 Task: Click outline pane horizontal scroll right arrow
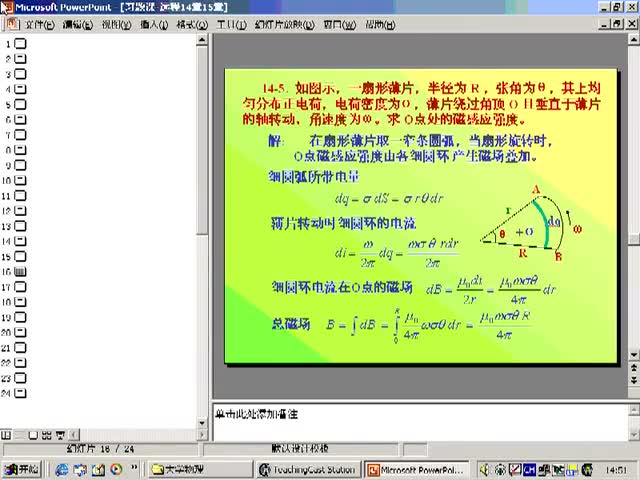pos(202,435)
